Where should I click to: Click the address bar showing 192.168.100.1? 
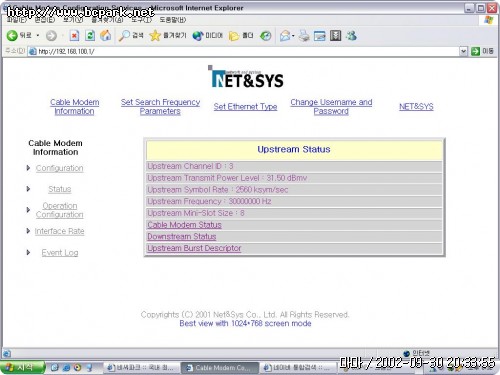(243, 51)
